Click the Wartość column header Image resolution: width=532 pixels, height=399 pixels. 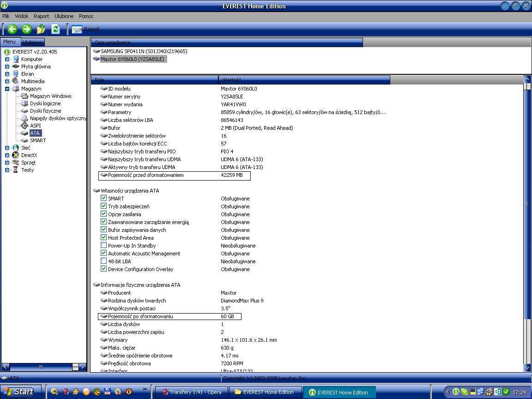click(x=304, y=80)
